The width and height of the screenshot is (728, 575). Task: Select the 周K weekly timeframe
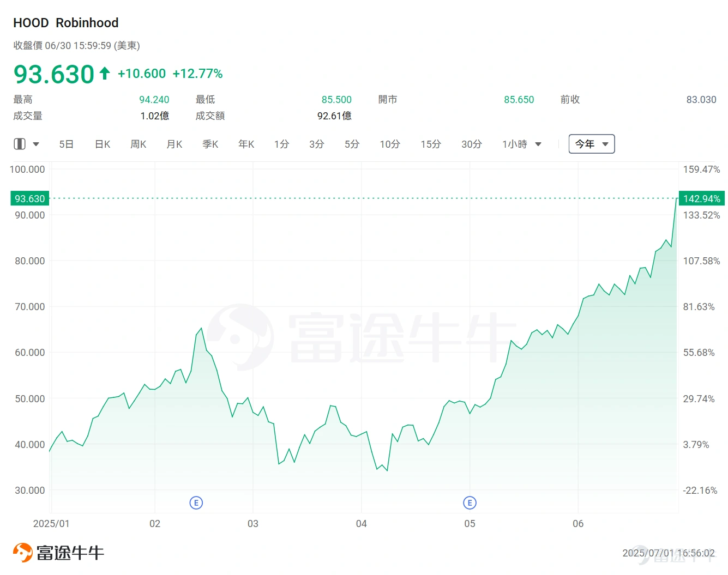[138, 144]
